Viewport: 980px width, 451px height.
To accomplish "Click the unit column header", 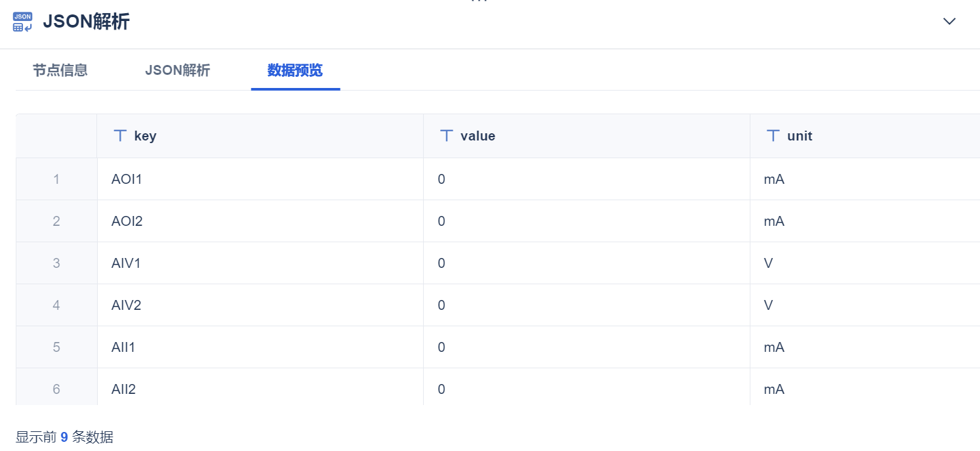I will [800, 137].
